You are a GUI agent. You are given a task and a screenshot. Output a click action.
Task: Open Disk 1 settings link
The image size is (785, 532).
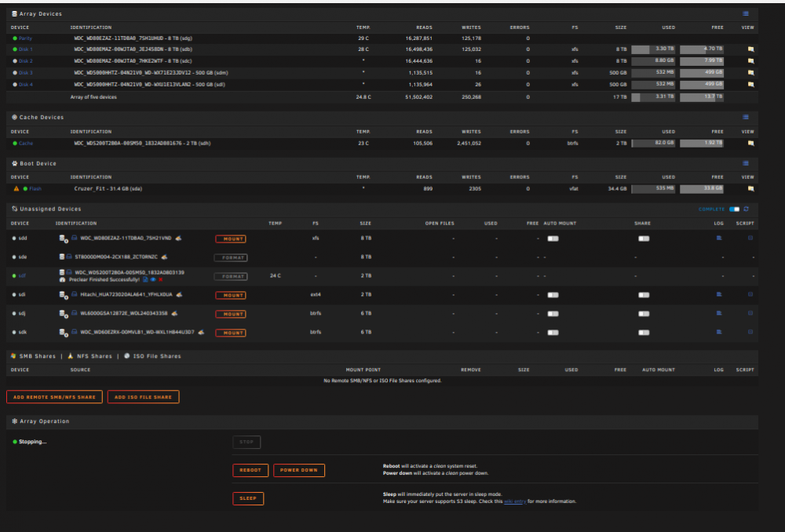[26, 49]
